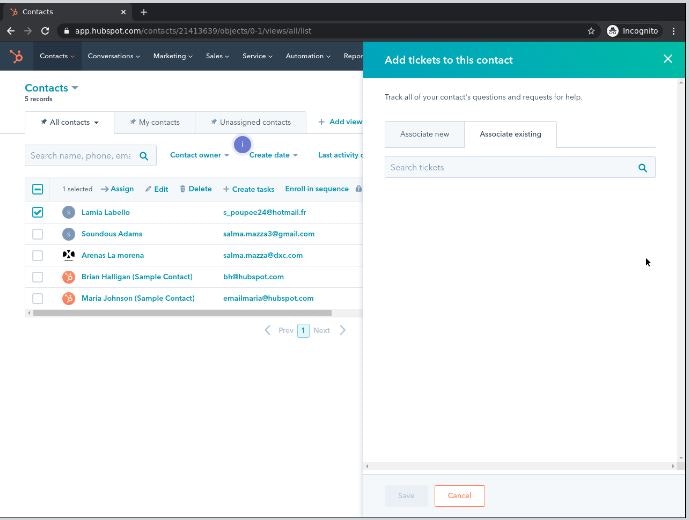Check Maria Johnson checkbox
This screenshot has width=689, height=520.
click(37, 298)
